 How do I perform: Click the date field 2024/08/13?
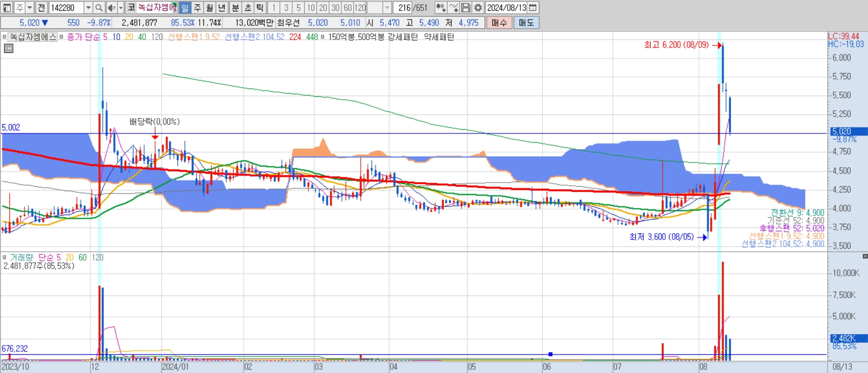(x=507, y=8)
